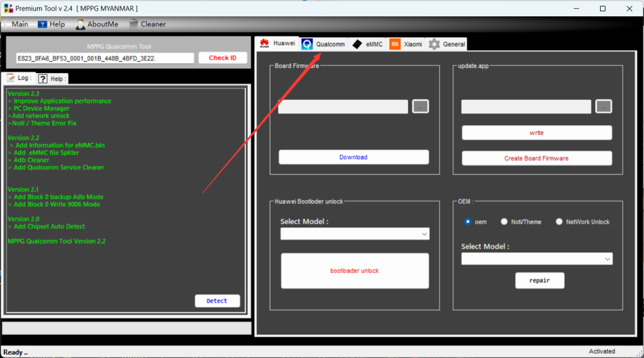644x358 pixels.
Task: Open the AboutMe menu
Action: tap(97, 25)
